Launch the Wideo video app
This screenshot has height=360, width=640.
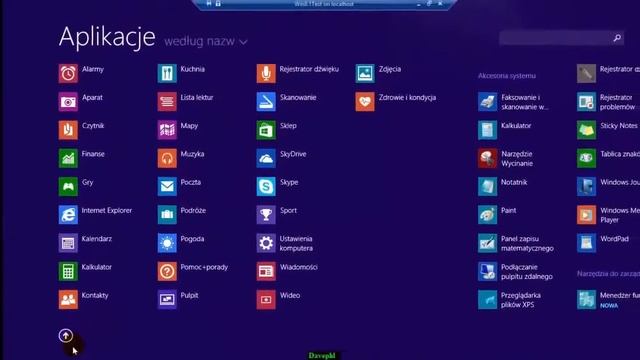[x=266, y=299]
